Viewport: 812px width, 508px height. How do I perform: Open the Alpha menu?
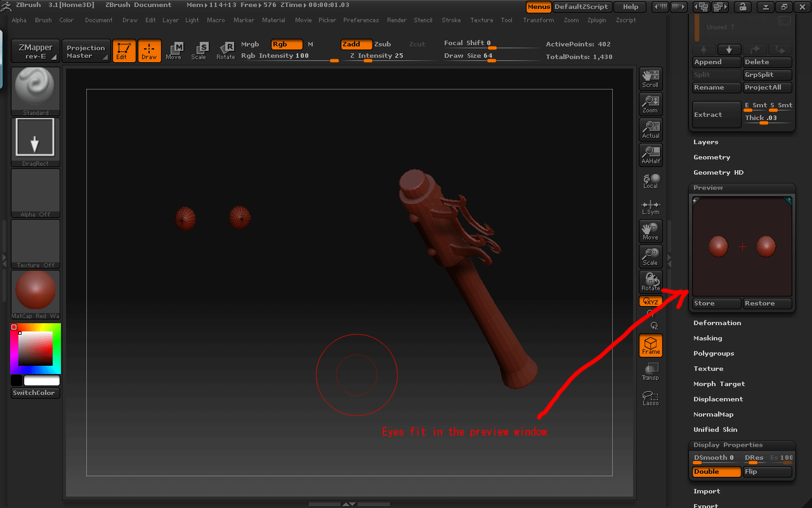[x=19, y=20]
